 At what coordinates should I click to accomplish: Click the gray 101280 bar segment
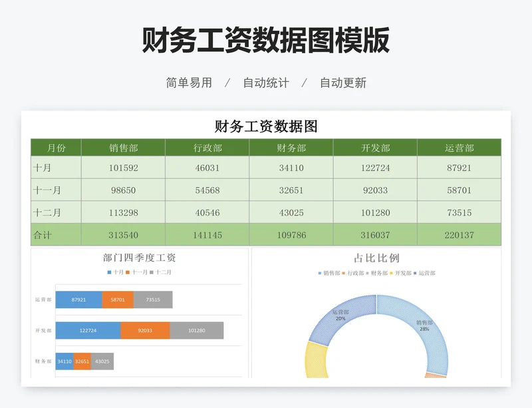click(197, 330)
